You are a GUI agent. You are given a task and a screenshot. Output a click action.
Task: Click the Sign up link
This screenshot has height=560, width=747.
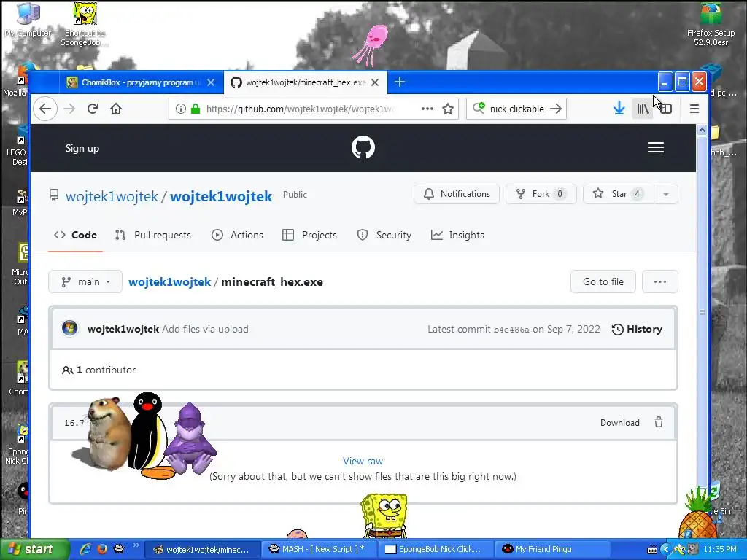(x=82, y=148)
